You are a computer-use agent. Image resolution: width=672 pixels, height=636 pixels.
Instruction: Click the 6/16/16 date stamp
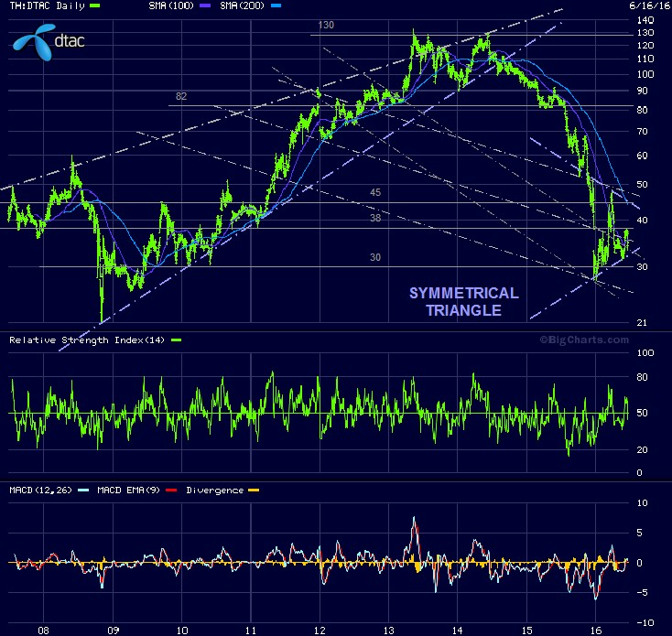click(x=650, y=6)
